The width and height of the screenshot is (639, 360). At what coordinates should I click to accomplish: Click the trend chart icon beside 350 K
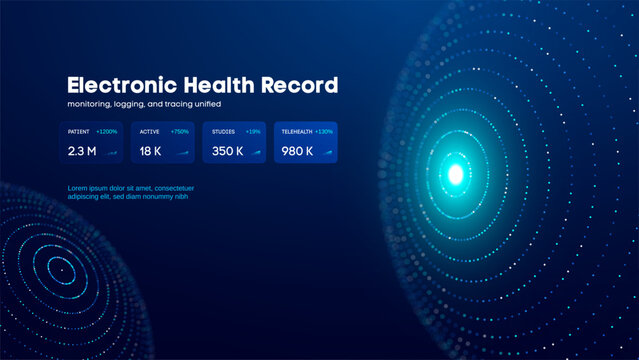pos(256,153)
